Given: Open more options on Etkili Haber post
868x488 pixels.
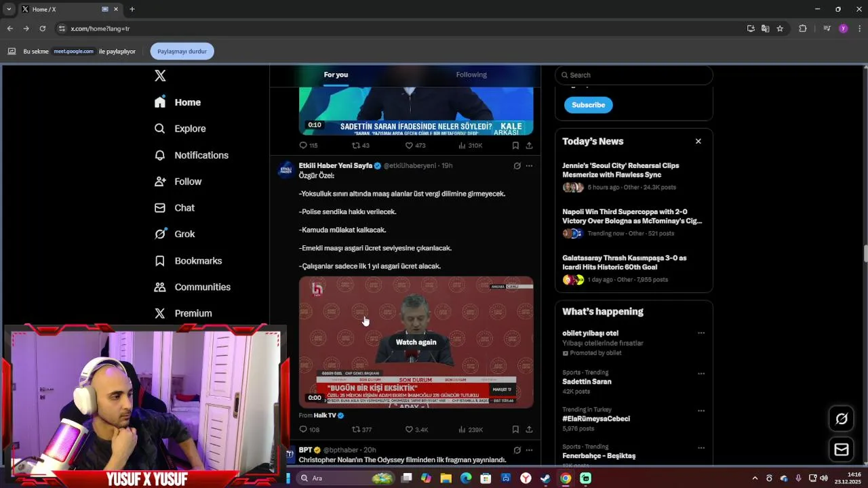Looking at the screenshot, I should point(529,166).
